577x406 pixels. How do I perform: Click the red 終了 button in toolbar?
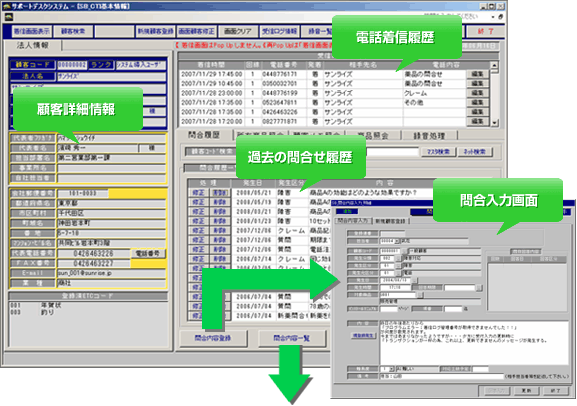pos(485,31)
